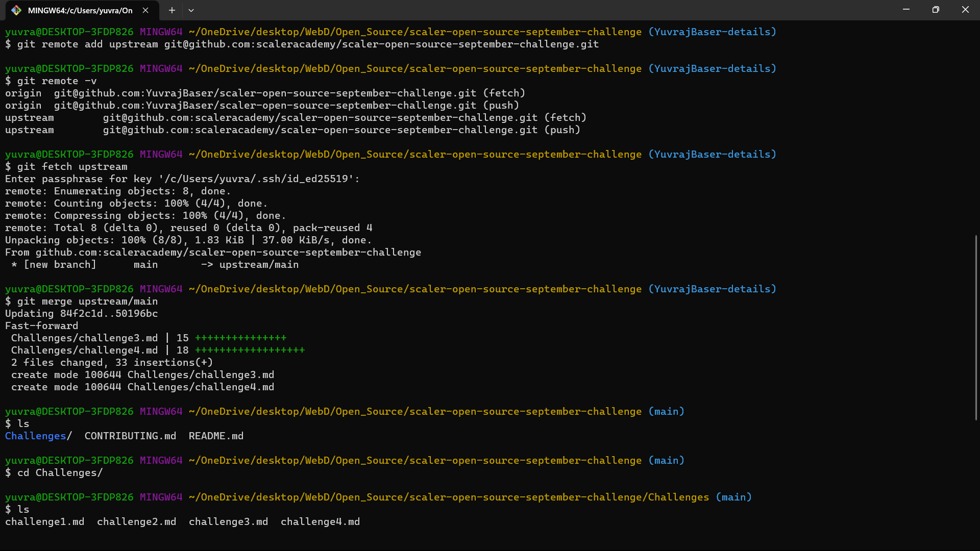Click the CONTRIBUTING.md filename in ls output

click(130, 436)
